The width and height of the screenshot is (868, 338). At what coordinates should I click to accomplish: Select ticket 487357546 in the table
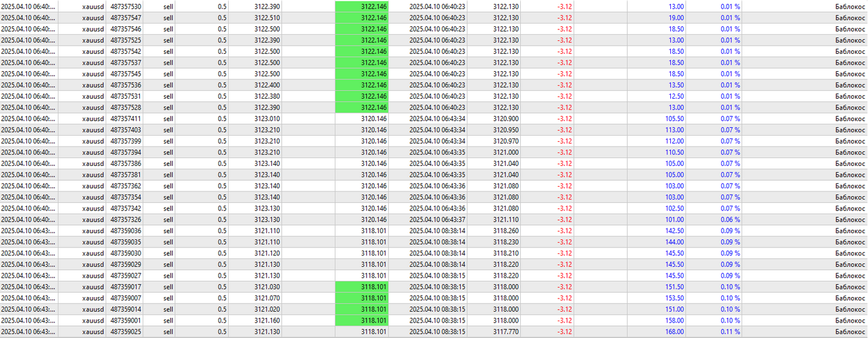pos(126,29)
